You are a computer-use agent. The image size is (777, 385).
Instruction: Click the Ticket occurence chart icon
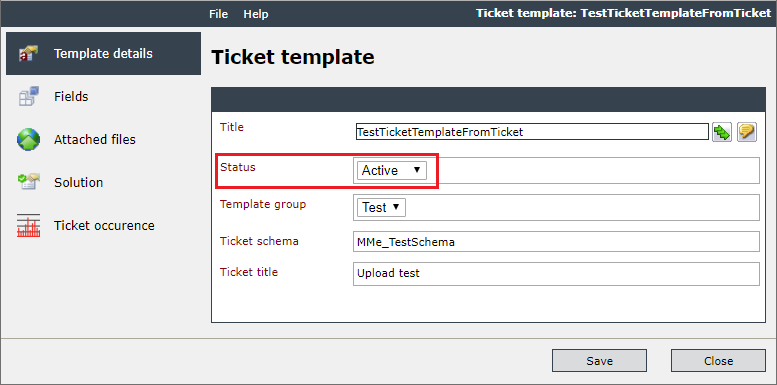pyautogui.click(x=28, y=226)
